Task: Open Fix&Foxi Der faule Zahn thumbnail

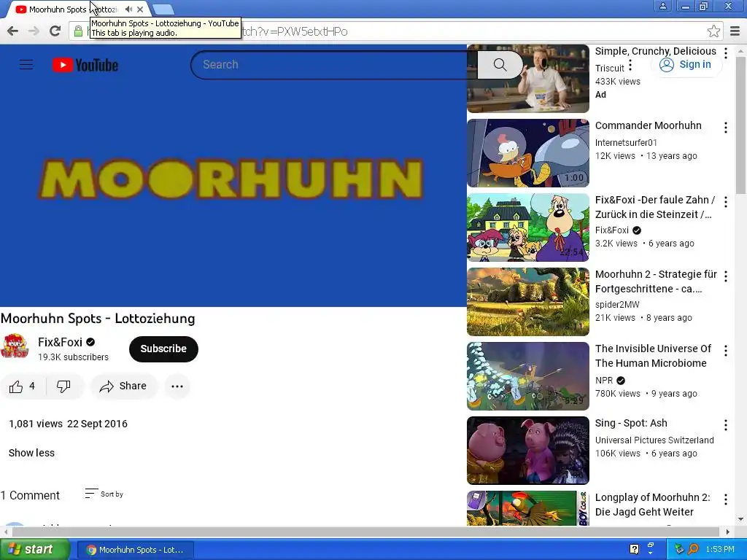Action: coord(528,227)
